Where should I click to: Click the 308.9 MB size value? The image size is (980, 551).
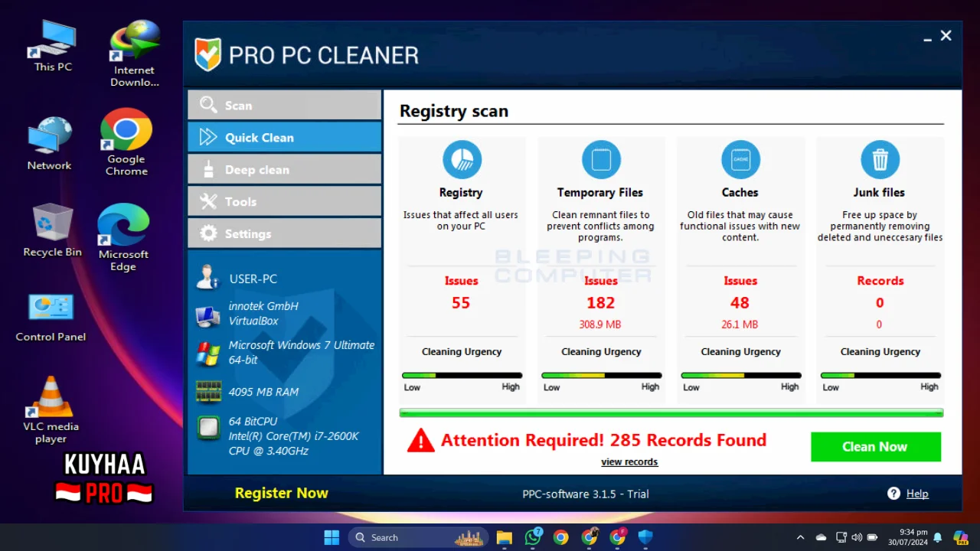(600, 324)
